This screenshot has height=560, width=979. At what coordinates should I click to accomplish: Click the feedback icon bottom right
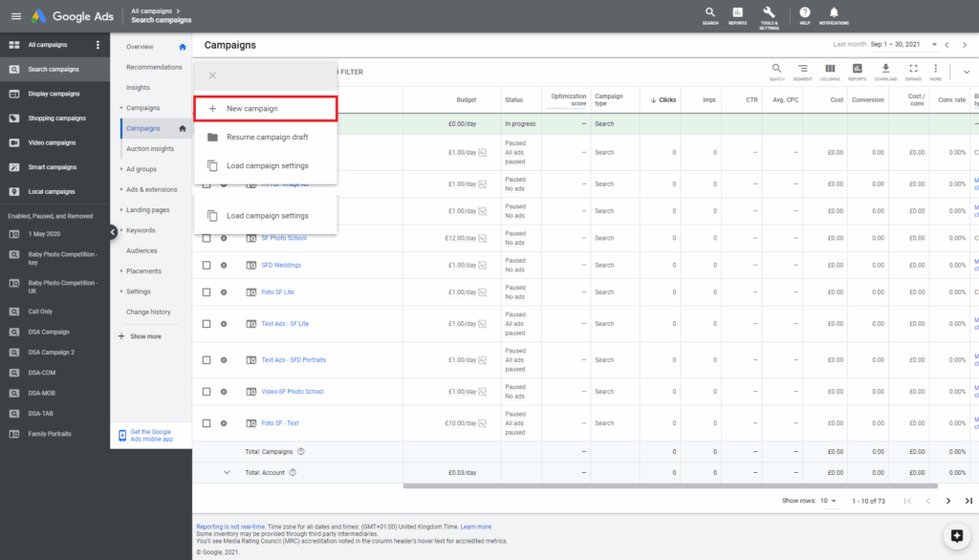[956, 536]
